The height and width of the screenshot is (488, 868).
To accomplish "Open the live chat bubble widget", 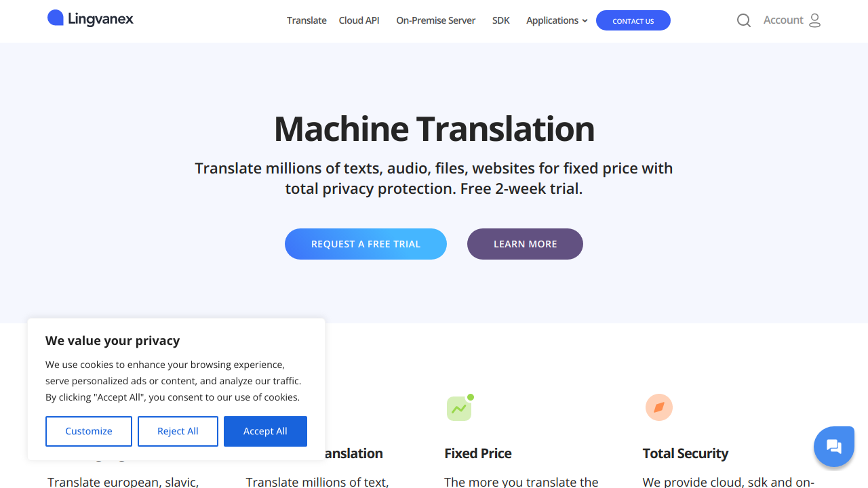I will 833,447.
